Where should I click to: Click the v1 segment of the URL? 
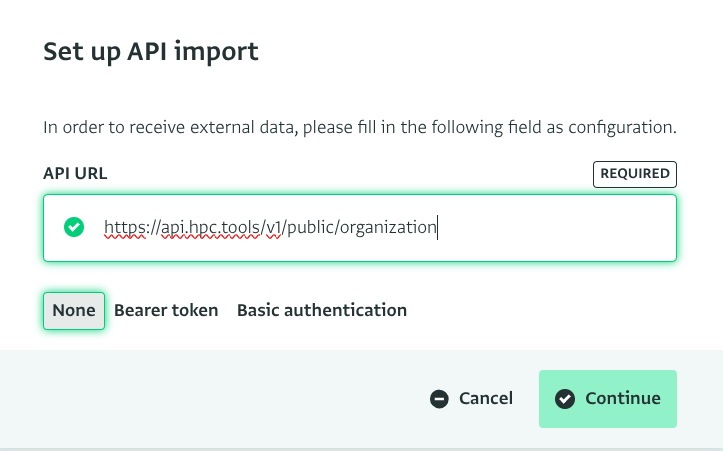[274, 228]
